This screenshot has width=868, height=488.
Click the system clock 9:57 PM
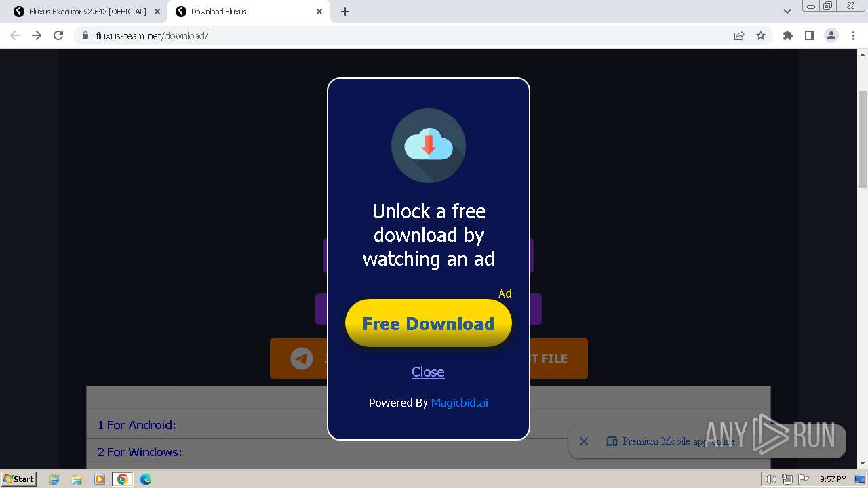tap(833, 479)
